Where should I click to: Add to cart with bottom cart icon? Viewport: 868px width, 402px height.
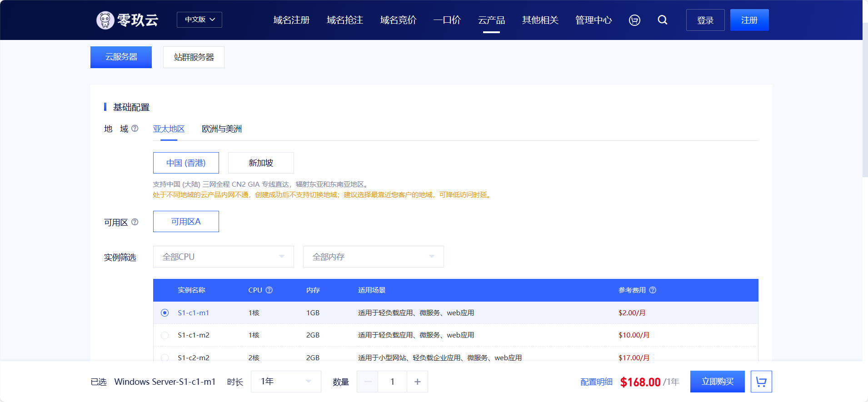[761, 382]
